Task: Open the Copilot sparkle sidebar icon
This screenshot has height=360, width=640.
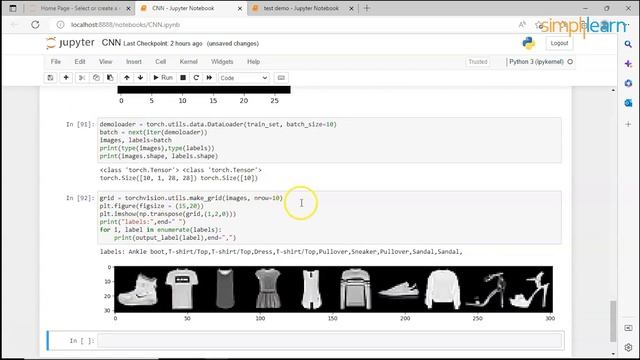Action: point(628,64)
